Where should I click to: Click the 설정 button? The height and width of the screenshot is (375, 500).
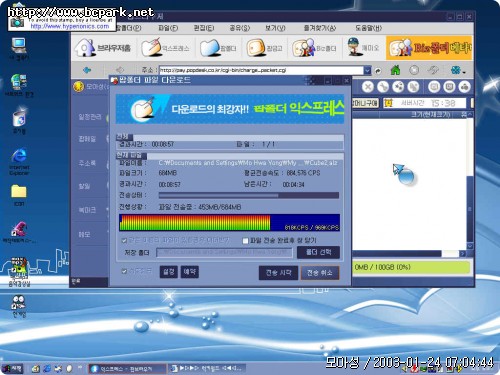tap(168, 272)
